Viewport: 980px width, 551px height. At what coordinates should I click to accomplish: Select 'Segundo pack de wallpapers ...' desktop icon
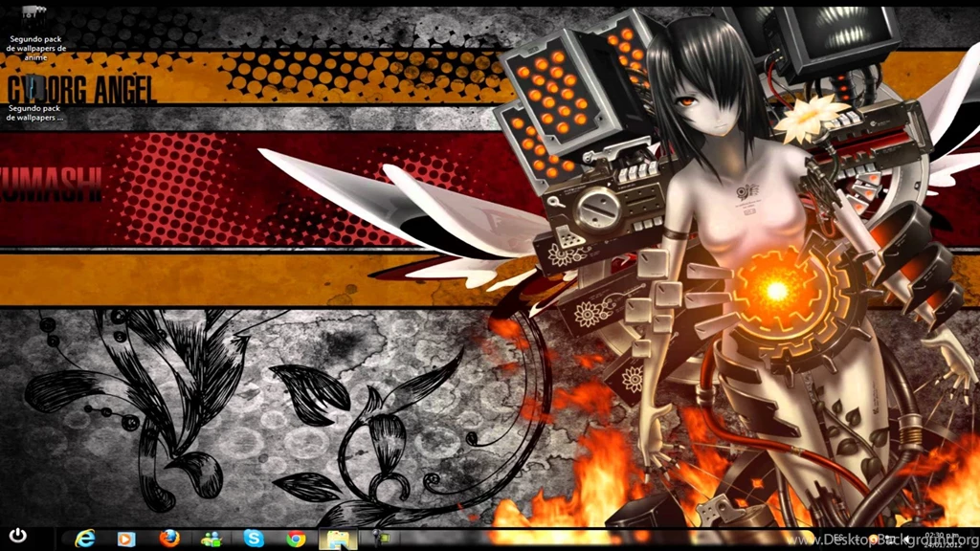(x=34, y=99)
